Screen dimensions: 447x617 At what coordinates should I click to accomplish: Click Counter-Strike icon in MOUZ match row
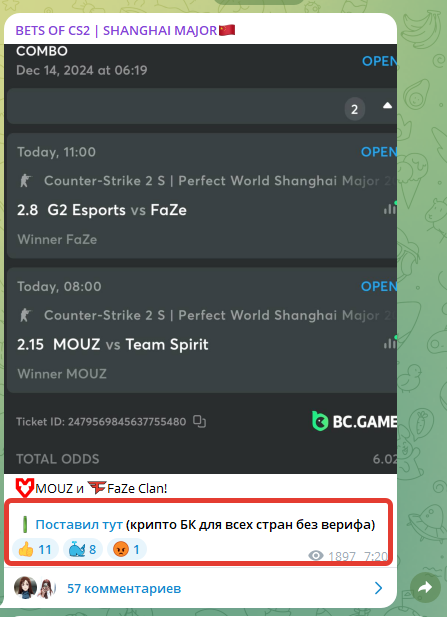(26, 316)
